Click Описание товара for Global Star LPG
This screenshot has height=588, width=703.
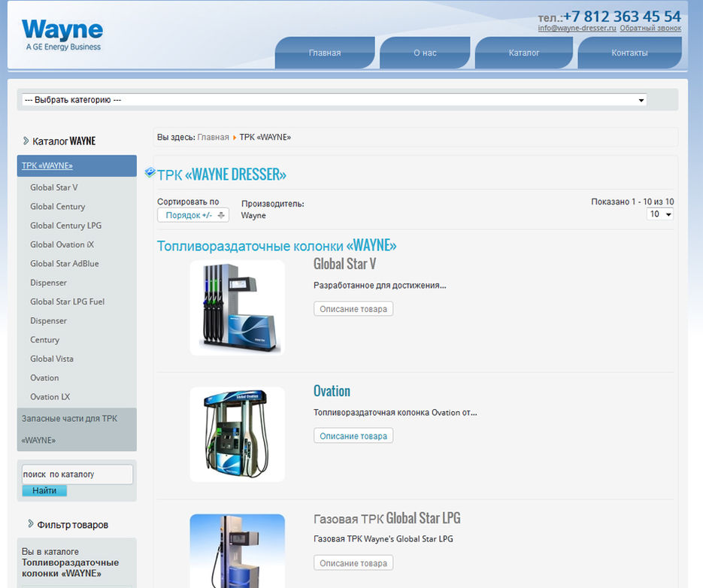click(x=353, y=563)
